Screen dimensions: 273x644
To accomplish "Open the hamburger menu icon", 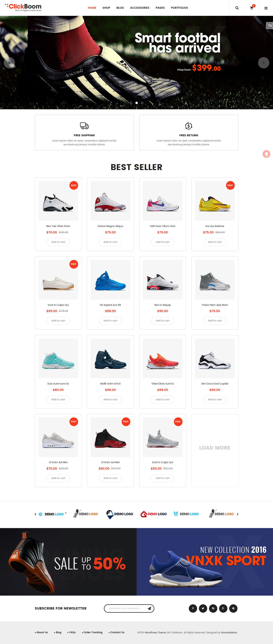I will click(x=266, y=8).
